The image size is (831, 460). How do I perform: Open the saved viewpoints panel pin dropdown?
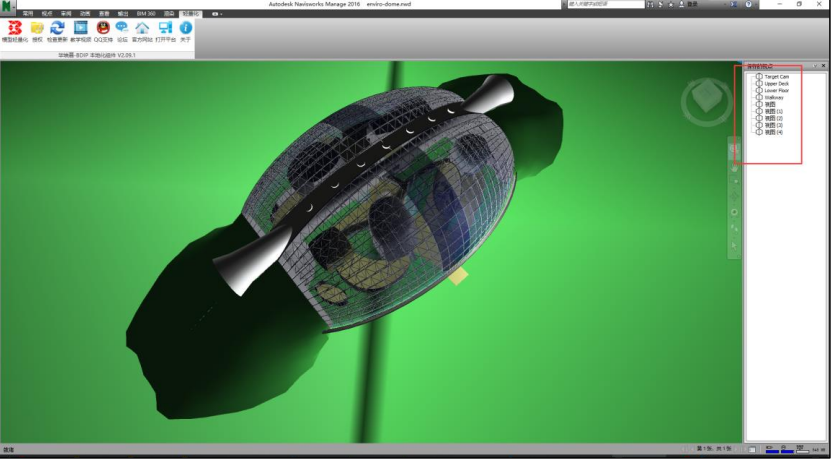pos(815,66)
